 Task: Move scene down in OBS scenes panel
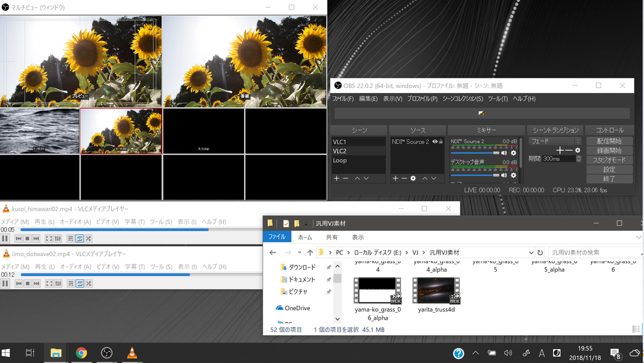[366, 178]
